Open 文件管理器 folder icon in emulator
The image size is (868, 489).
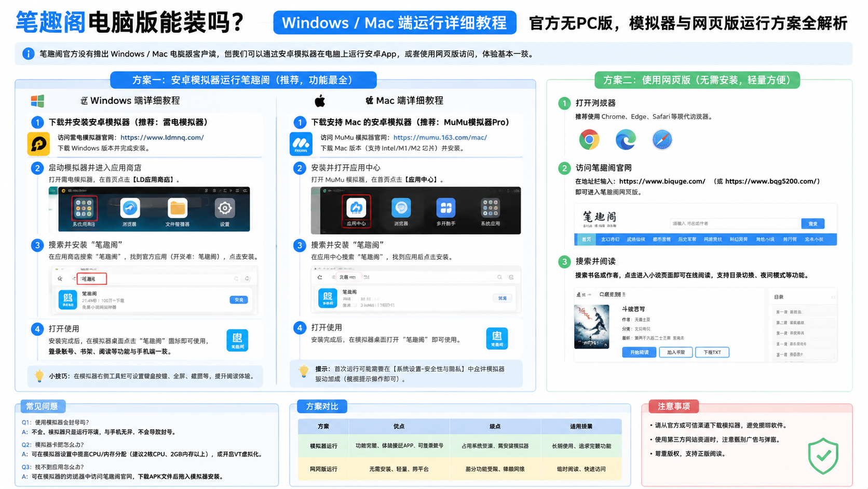click(x=178, y=208)
